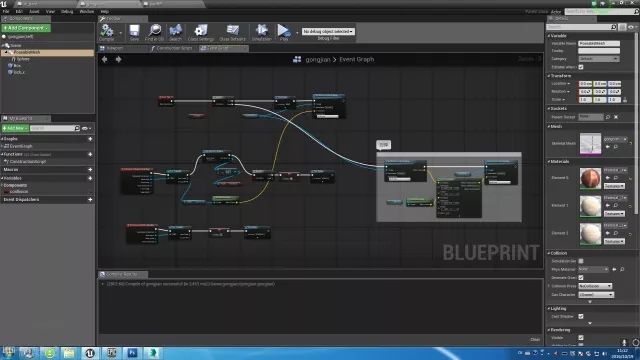Open Class Settings from the toolbar

[201, 31]
